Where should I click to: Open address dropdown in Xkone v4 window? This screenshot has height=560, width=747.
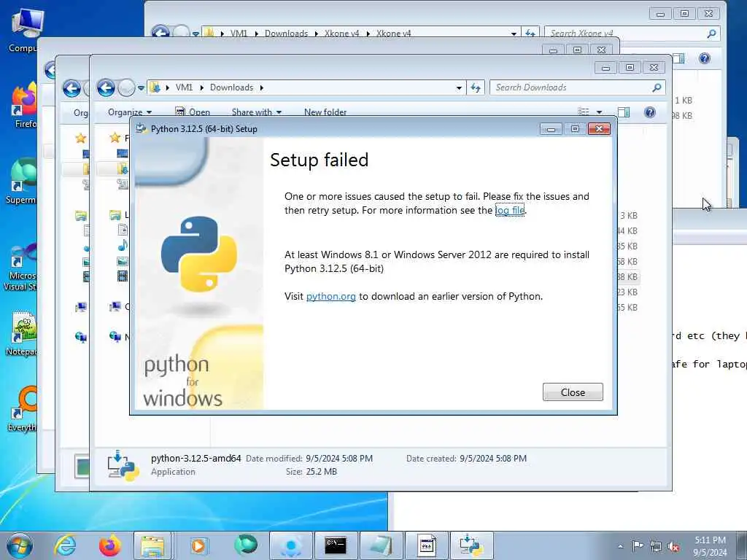click(x=514, y=34)
